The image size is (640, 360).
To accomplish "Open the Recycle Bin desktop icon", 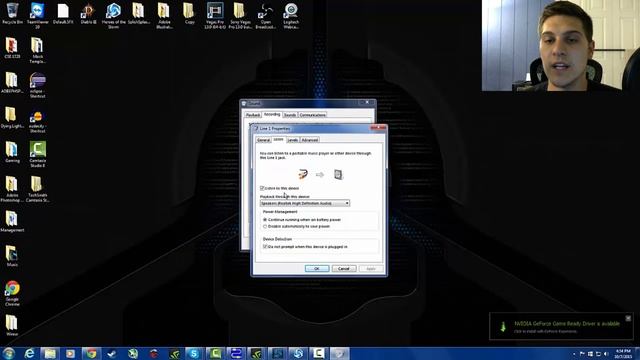I will pos(12,13).
